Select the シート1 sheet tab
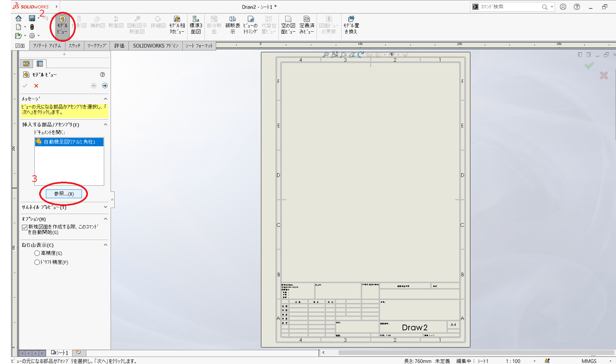 [x=60, y=353]
